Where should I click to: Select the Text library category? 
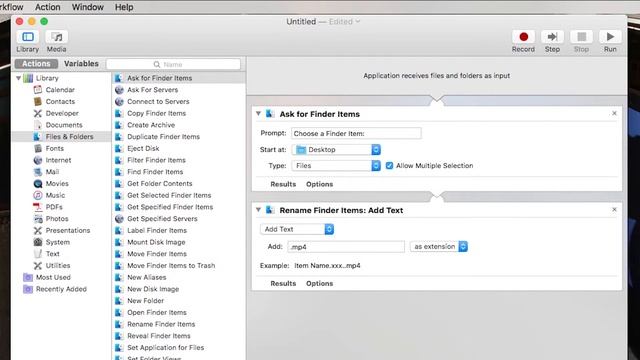[61, 254]
